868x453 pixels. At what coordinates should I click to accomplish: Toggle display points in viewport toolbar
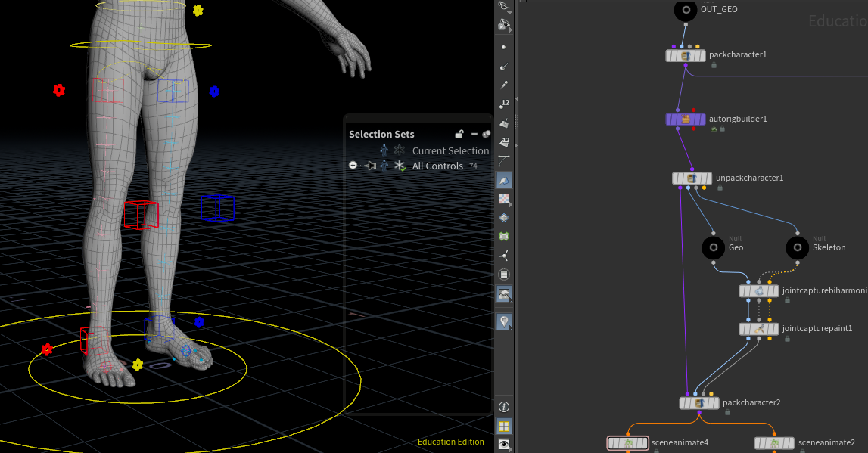504,47
